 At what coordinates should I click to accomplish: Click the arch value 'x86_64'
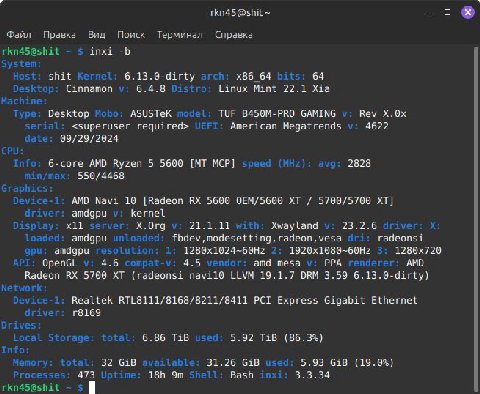[x=254, y=76]
